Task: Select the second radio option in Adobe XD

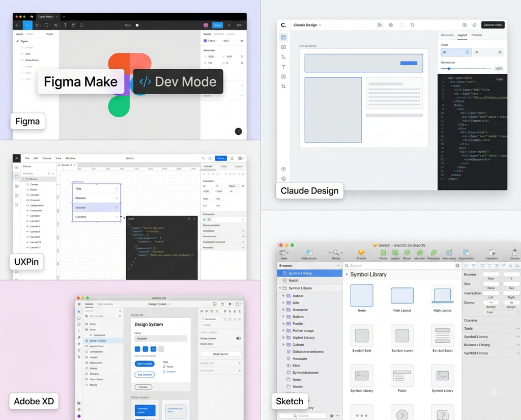Action: click(164, 372)
